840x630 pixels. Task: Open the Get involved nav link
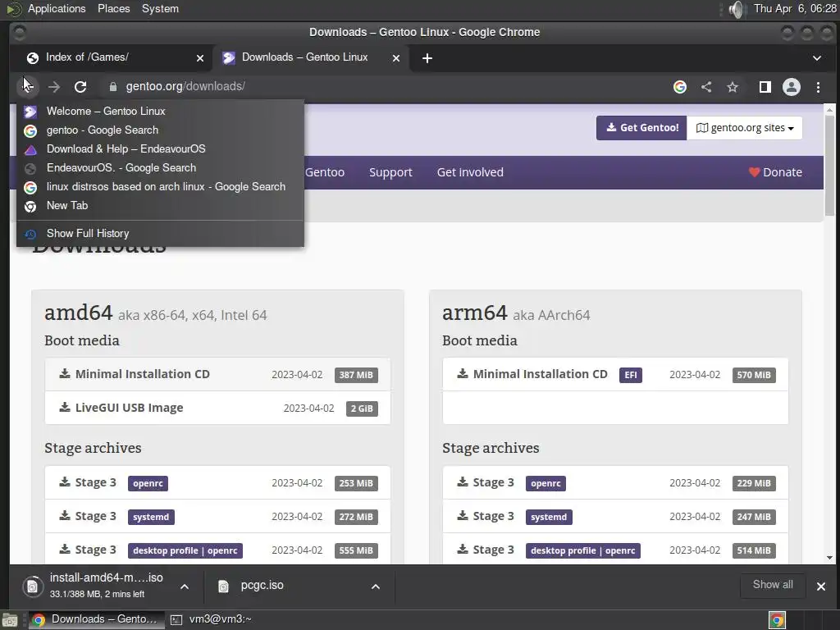tap(470, 172)
